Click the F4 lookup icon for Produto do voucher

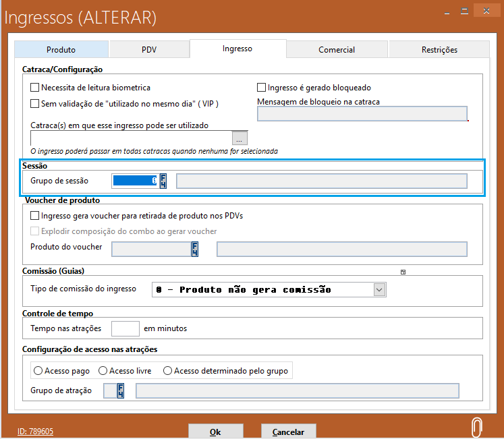pos(195,249)
